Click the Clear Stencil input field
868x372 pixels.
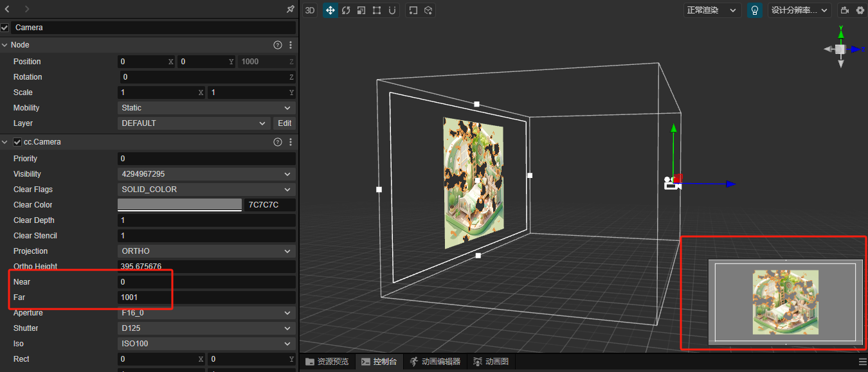(x=206, y=236)
